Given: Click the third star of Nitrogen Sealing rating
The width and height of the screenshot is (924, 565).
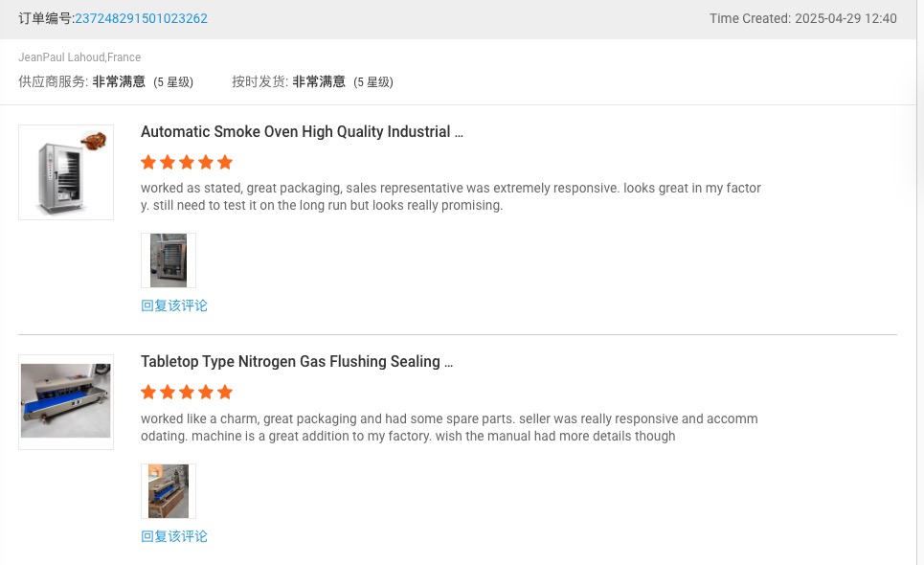Looking at the screenshot, I should tap(187, 392).
